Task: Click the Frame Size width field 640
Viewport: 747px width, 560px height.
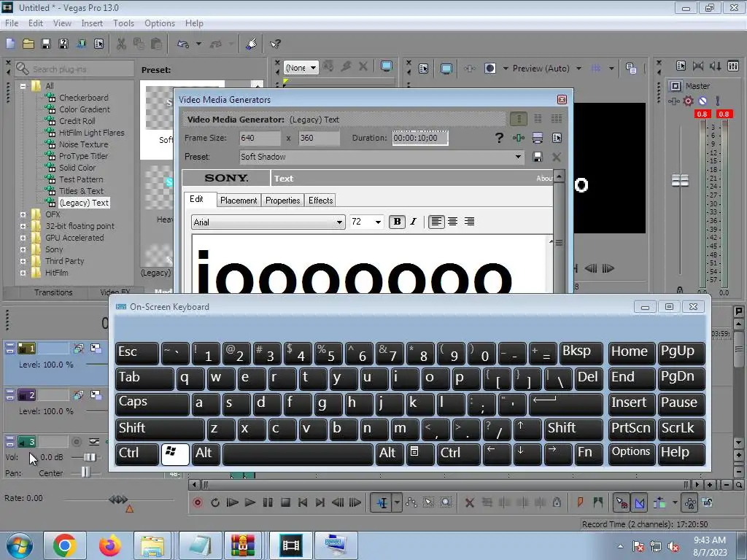Action: click(x=260, y=138)
